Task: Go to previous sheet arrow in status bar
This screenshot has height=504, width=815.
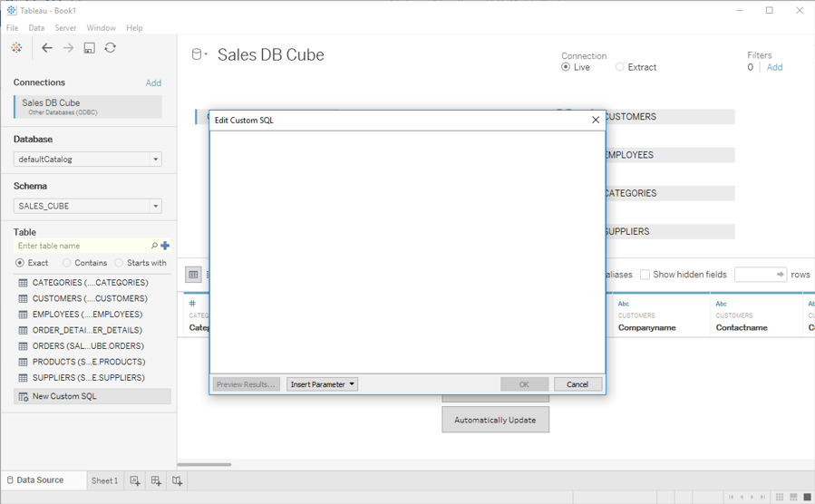Action: tap(742, 498)
